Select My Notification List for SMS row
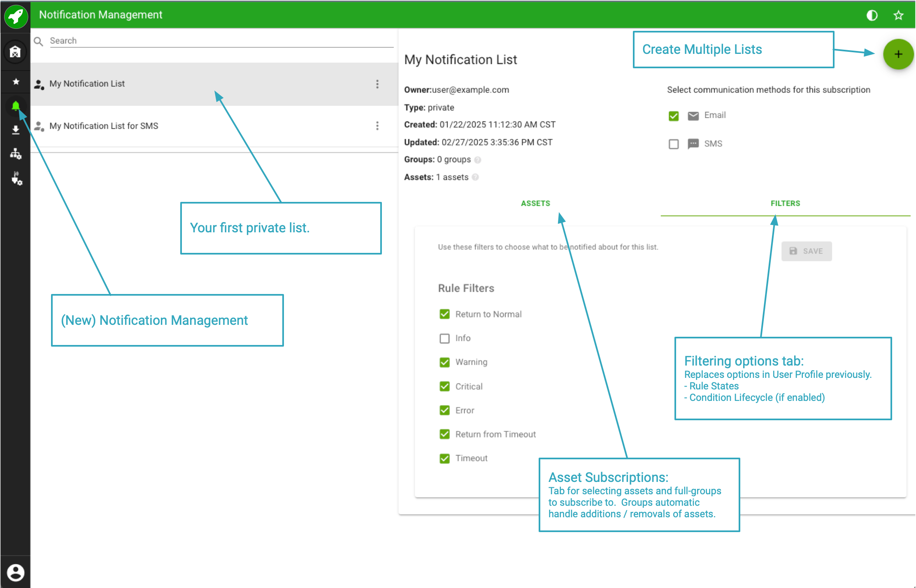The width and height of the screenshot is (916, 588). (x=214, y=126)
